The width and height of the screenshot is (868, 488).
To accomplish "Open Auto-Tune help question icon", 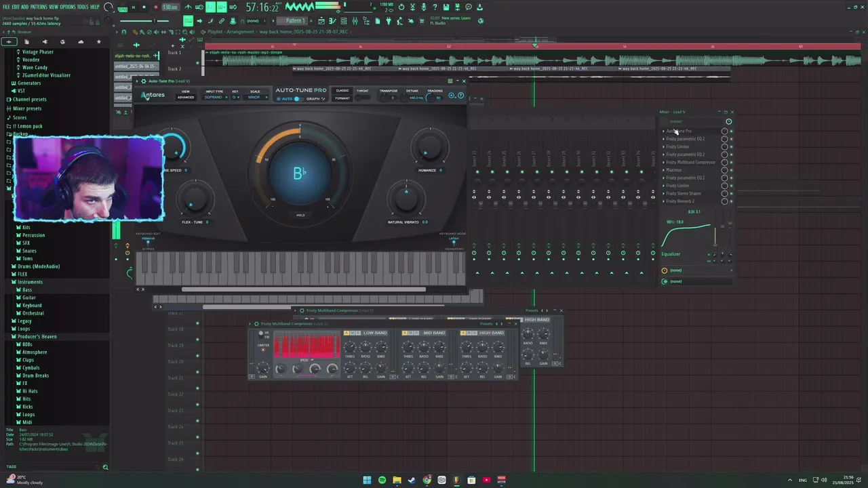I will (461, 96).
